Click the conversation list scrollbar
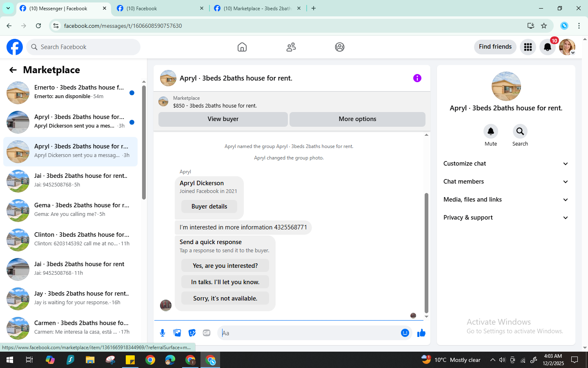 coord(144,142)
